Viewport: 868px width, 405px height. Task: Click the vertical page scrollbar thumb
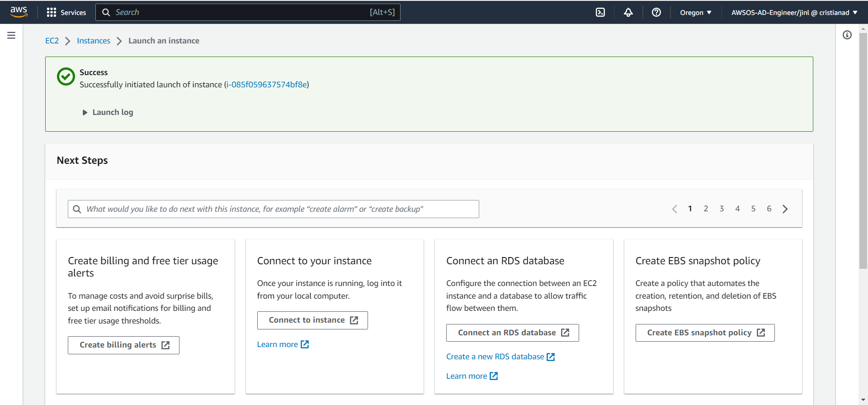(863, 151)
